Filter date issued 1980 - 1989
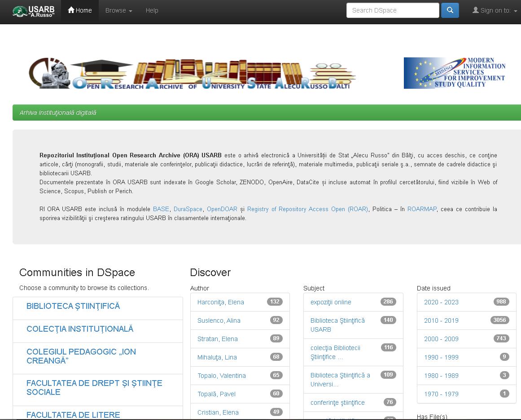521x420 pixels. 441,376
